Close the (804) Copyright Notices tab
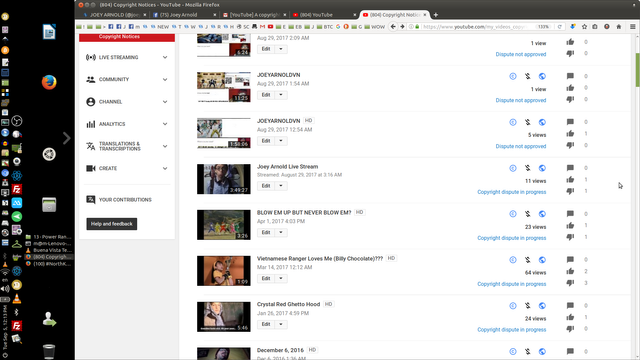The width and height of the screenshot is (640, 360). pyautogui.click(x=425, y=15)
